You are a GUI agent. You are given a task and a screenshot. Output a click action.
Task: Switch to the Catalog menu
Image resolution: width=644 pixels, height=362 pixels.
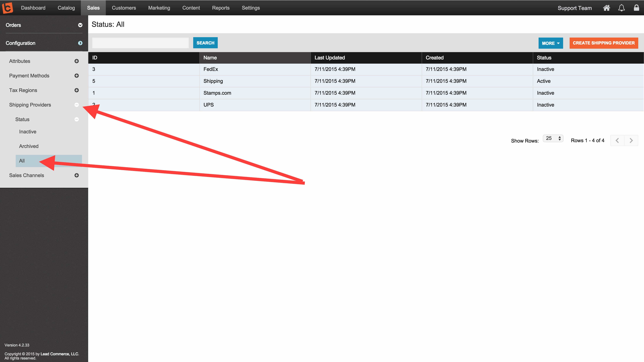coord(66,8)
